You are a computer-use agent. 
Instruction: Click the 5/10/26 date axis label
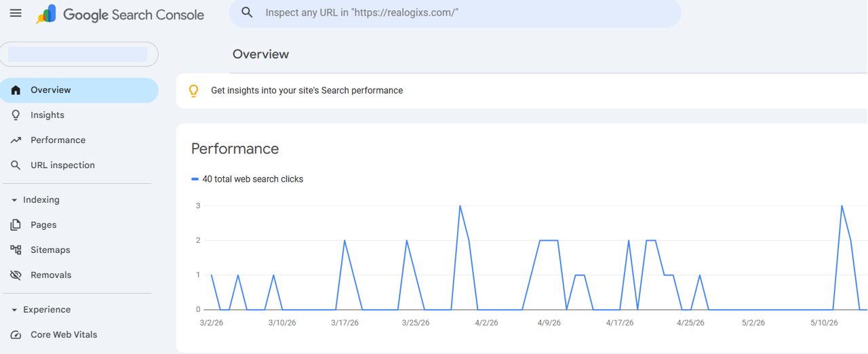(824, 323)
